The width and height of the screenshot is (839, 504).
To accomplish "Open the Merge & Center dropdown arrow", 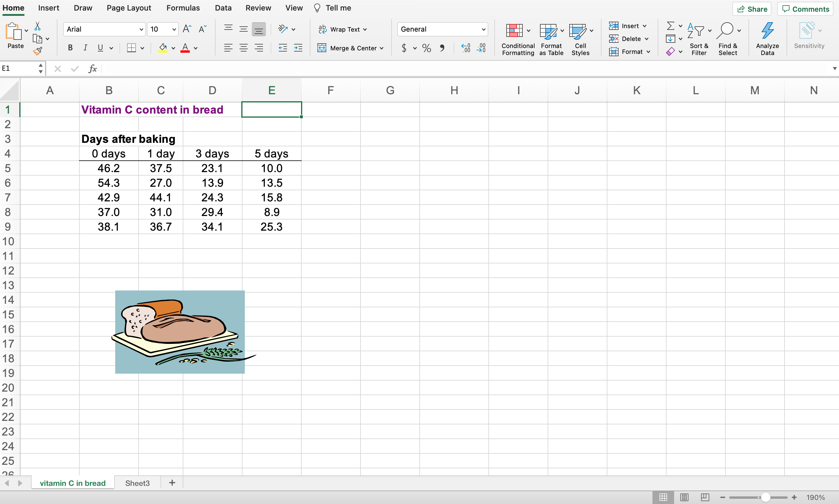I will click(382, 48).
